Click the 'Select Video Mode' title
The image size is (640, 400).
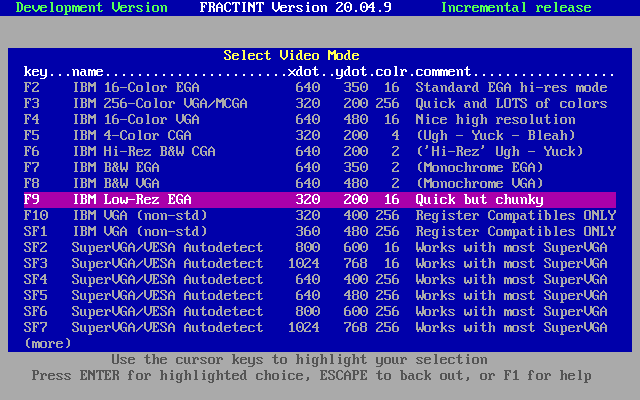[291, 56]
